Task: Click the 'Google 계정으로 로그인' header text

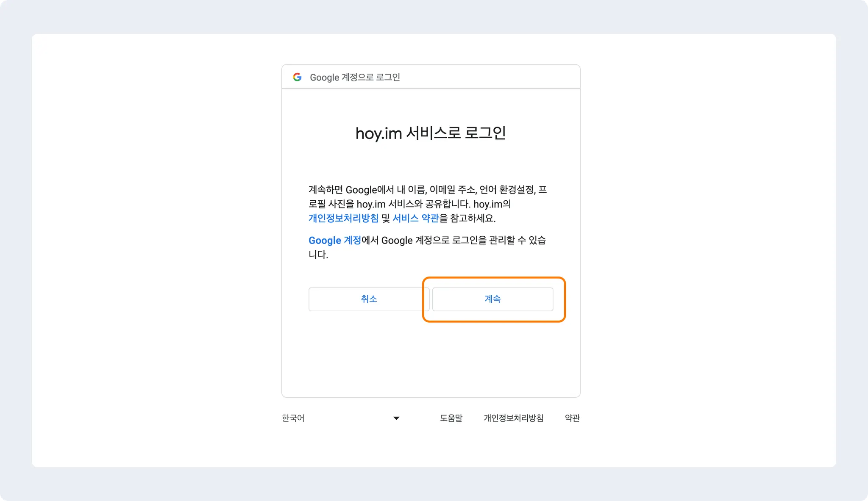Action: (355, 78)
